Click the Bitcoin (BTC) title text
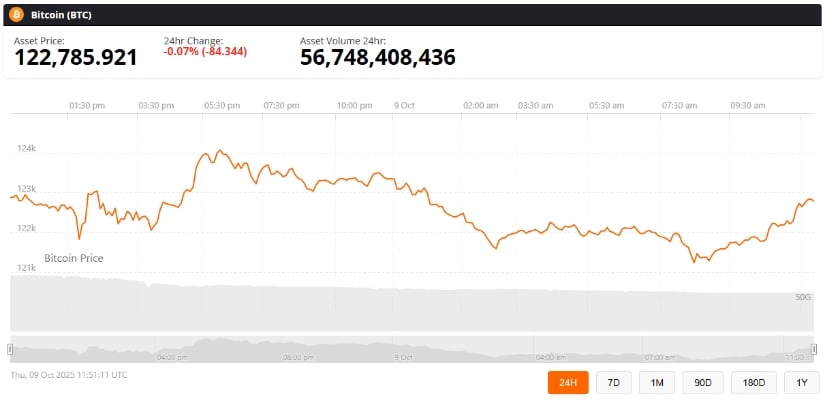The image size is (825, 401). pyautogui.click(x=63, y=16)
